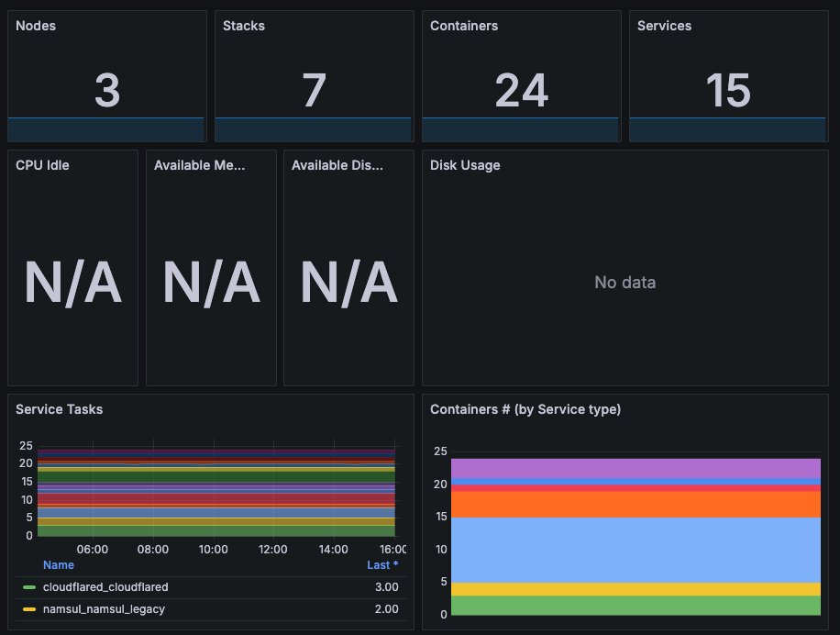840x635 pixels.
Task: Click the 2.00 value for namsul_namsul_legacy
Action: [387, 609]
